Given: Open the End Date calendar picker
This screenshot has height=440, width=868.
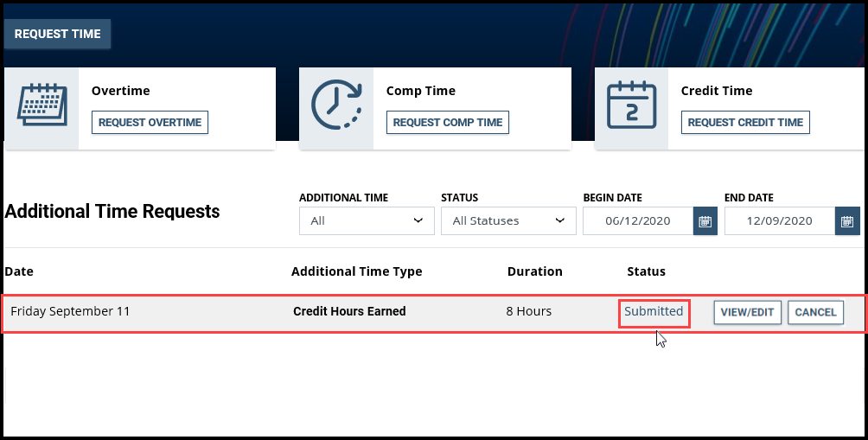Looking at the screenshot, I should pyautogui.click(x=847, y=220).
